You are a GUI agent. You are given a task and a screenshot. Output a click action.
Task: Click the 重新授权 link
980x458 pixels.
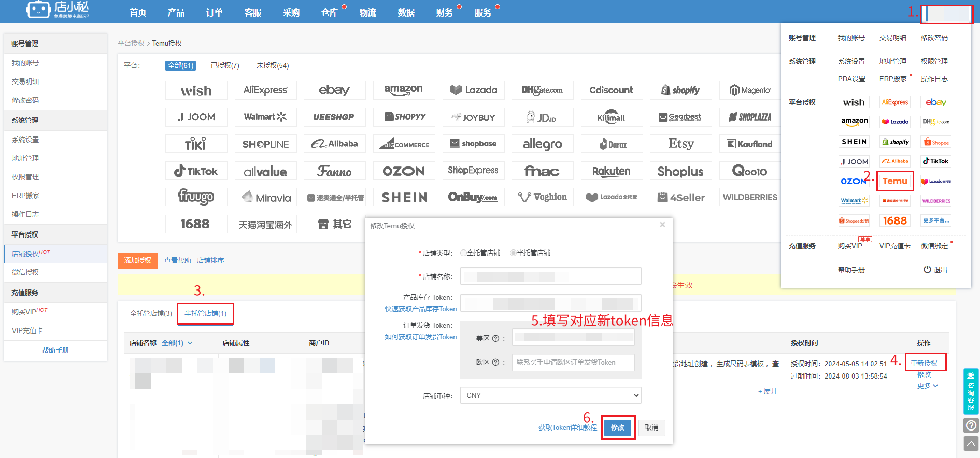tap(924, 363)
